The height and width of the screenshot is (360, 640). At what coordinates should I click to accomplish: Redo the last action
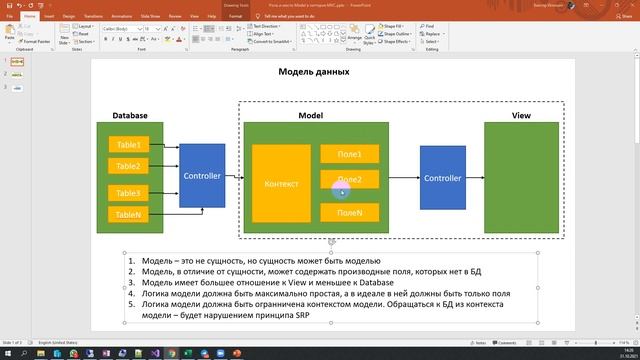[x=31, y=5]
